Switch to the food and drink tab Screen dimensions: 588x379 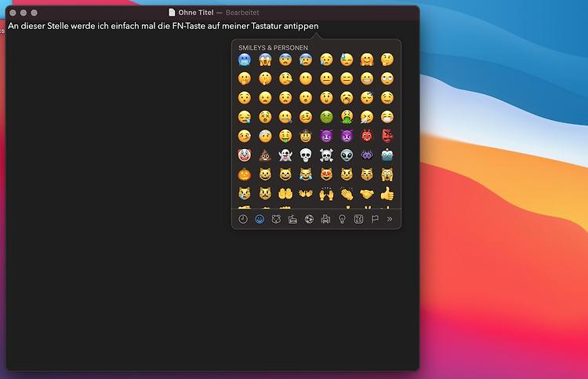pos(292,219)
